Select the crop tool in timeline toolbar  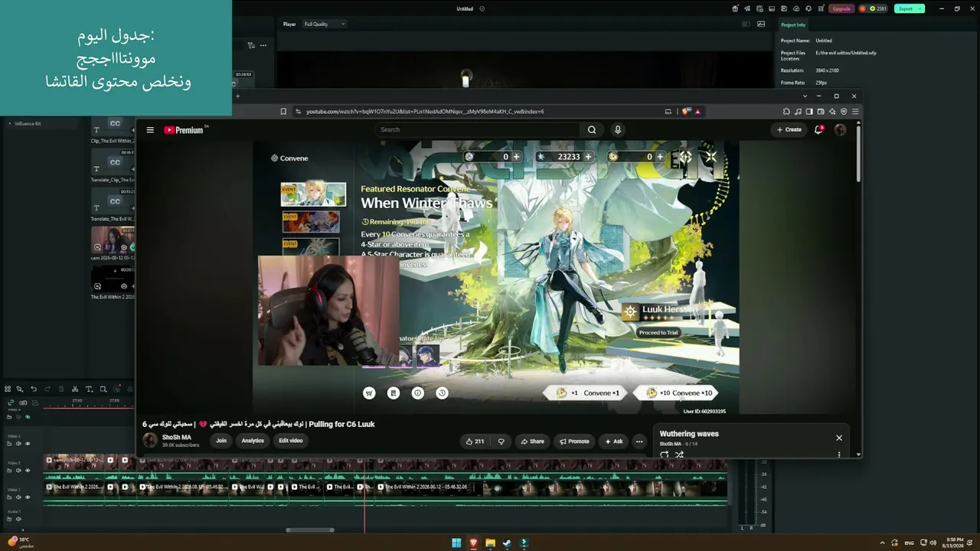[x=103, y=390]
